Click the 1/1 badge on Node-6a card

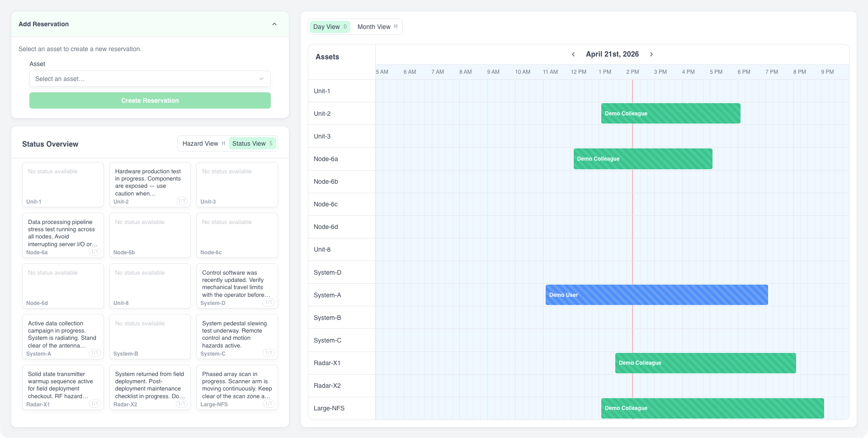(94, 252)
